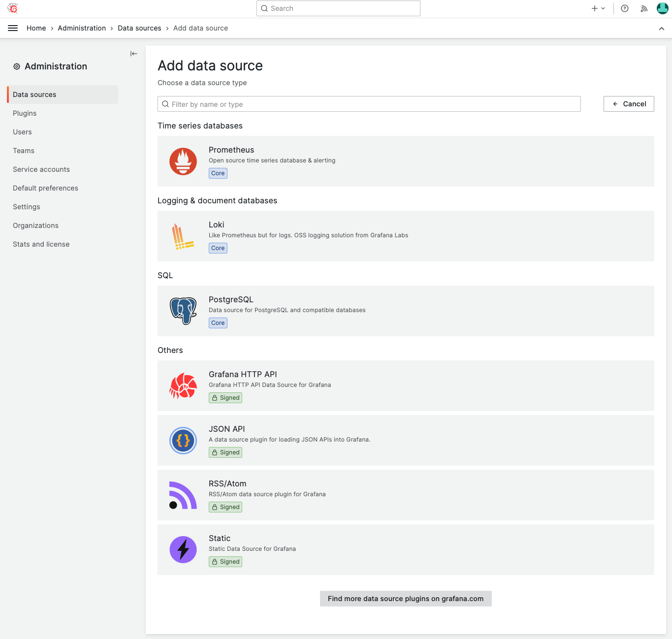Click the Signed badge under JSON API
Viewport: 672px width, 639px height.
(225, 452)
